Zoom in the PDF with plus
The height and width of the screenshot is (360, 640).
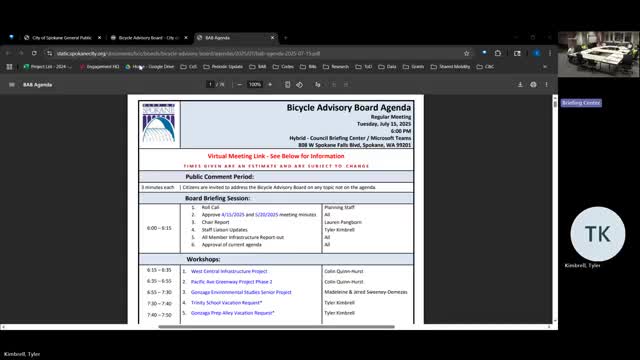[270, 84]
